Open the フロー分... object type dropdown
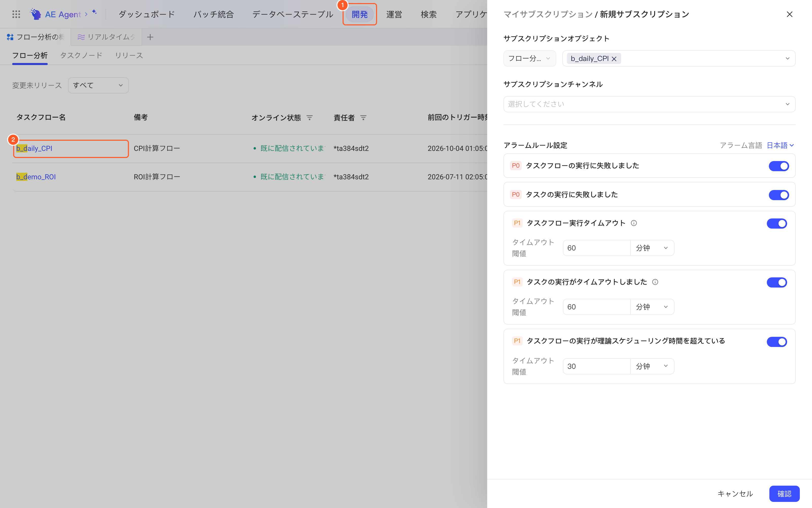The width and height of the screenshot is (812, 508). click(x=530, y=58)
